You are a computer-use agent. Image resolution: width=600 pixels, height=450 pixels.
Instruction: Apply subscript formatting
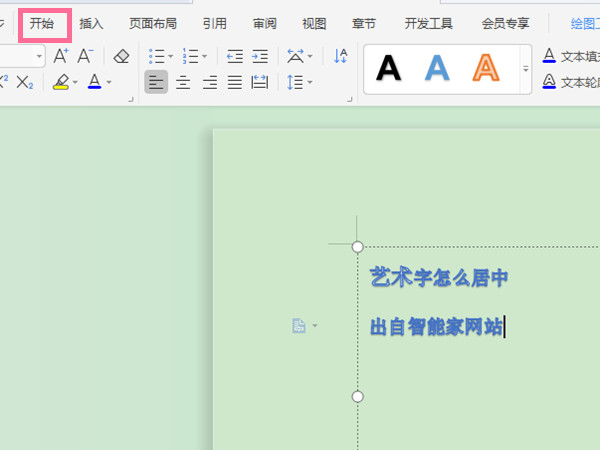pyautogui.click(x=26, y=83)
